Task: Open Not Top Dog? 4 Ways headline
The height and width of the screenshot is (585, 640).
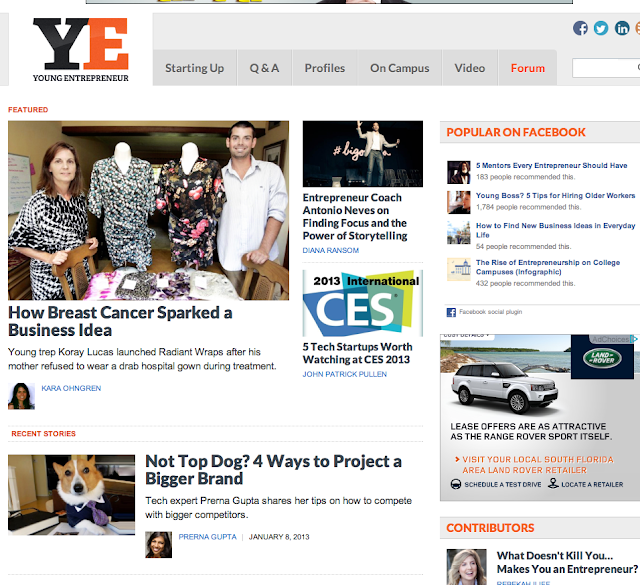Action: tap(273, 470)
